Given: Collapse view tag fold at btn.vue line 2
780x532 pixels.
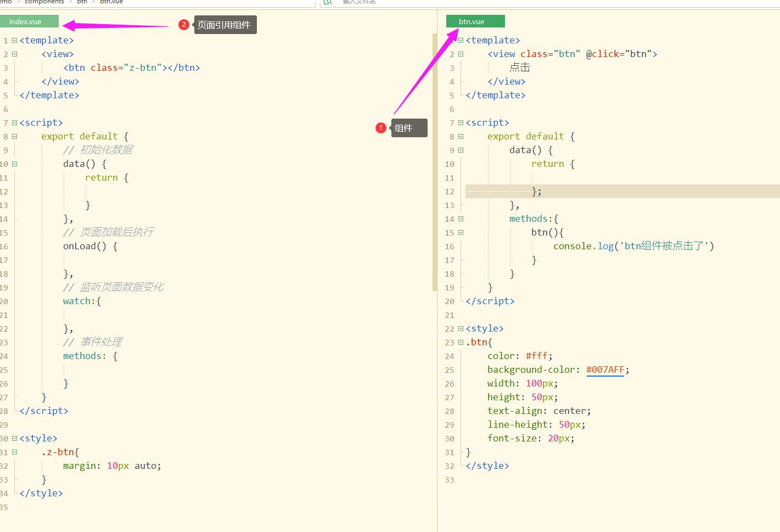Looking at the screenshot, I should coord(461,54).
